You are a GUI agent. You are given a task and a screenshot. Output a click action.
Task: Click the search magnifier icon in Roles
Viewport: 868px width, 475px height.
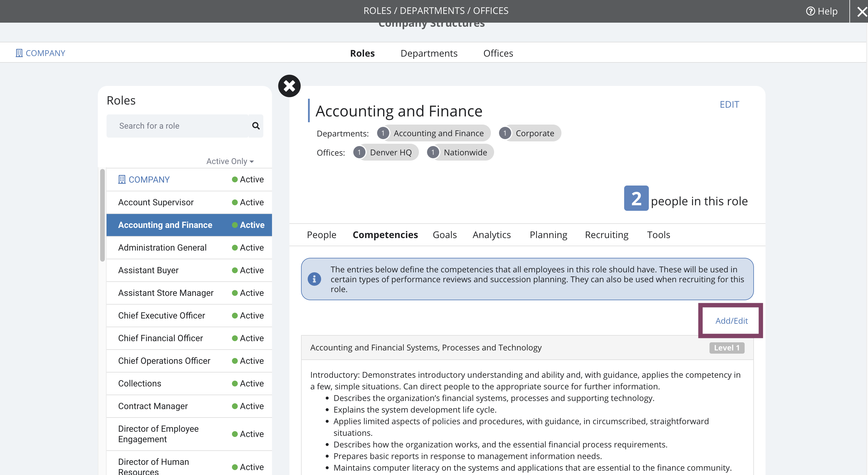pos(256,126)
